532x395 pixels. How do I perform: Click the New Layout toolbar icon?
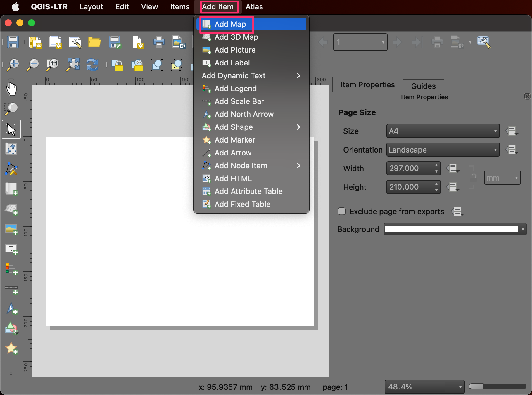35,42
